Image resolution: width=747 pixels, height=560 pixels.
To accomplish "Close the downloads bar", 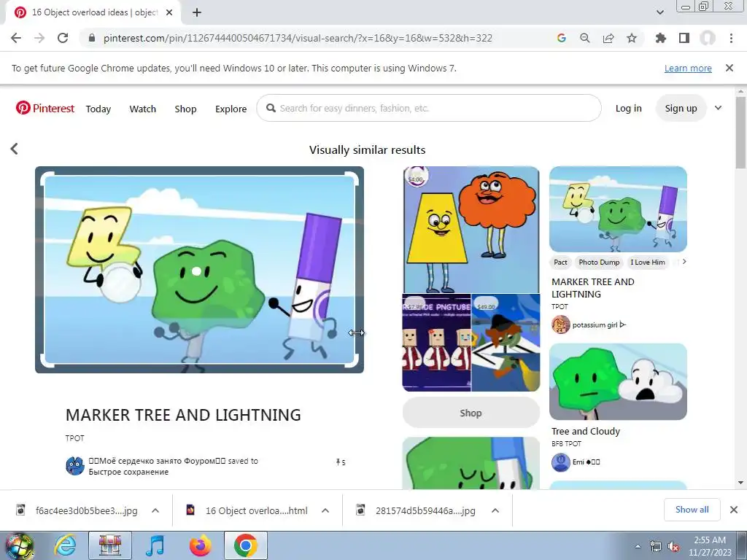I will [x=734, y=510].
